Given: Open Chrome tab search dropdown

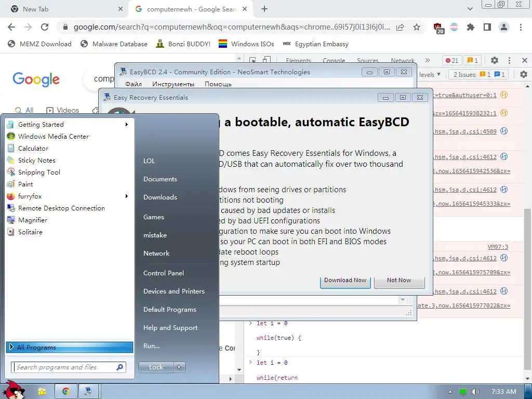Looking at the screenshot, I should click(x=470, y=9).
